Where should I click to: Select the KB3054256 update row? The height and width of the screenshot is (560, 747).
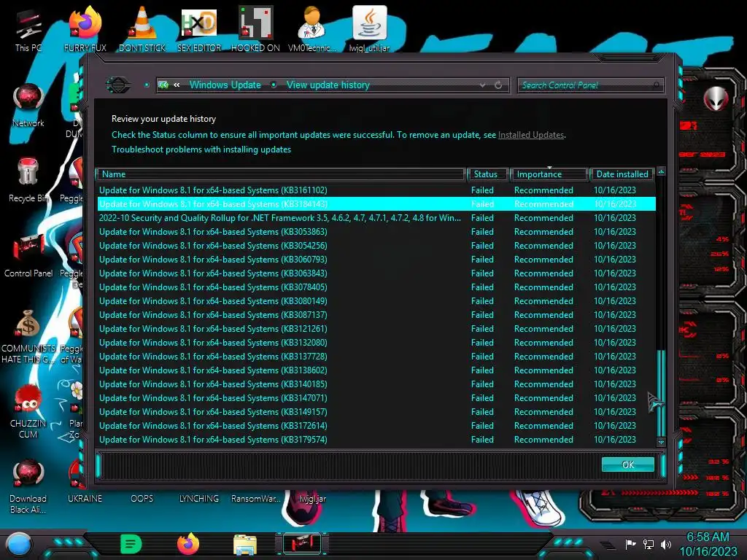[376, 245]
